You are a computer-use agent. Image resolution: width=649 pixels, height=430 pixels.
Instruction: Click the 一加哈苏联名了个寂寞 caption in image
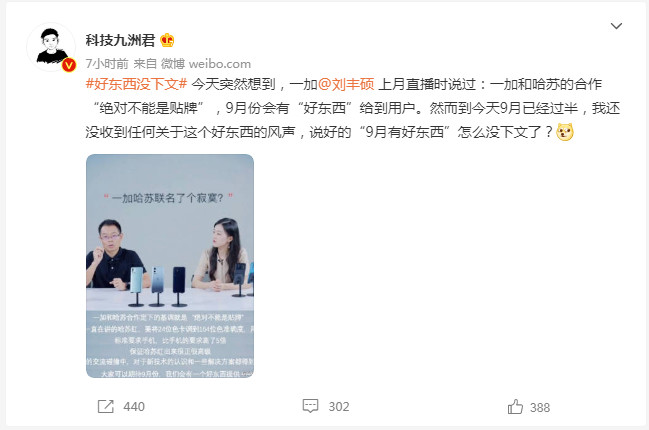[168, 198]
